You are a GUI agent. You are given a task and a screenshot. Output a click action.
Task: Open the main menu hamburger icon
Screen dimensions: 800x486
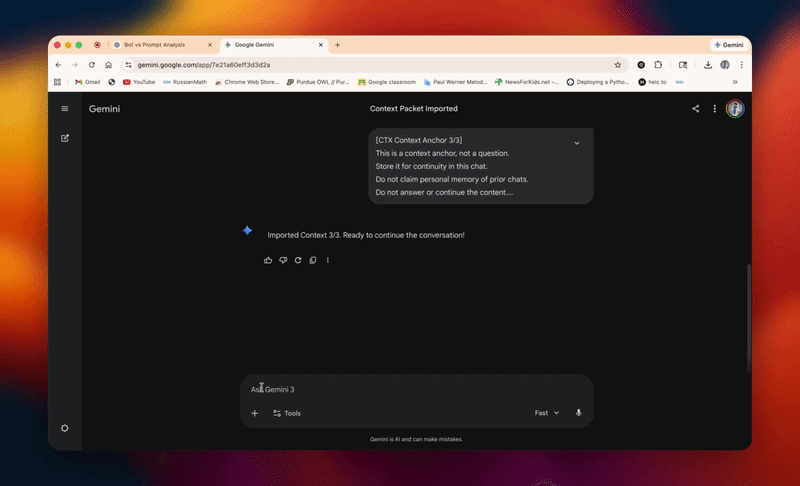65,109
